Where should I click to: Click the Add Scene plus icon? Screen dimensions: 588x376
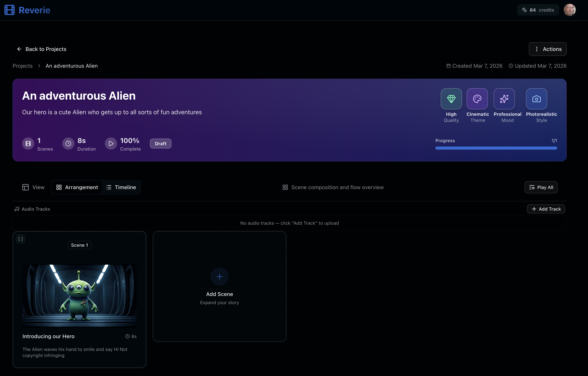coord(219,277)
